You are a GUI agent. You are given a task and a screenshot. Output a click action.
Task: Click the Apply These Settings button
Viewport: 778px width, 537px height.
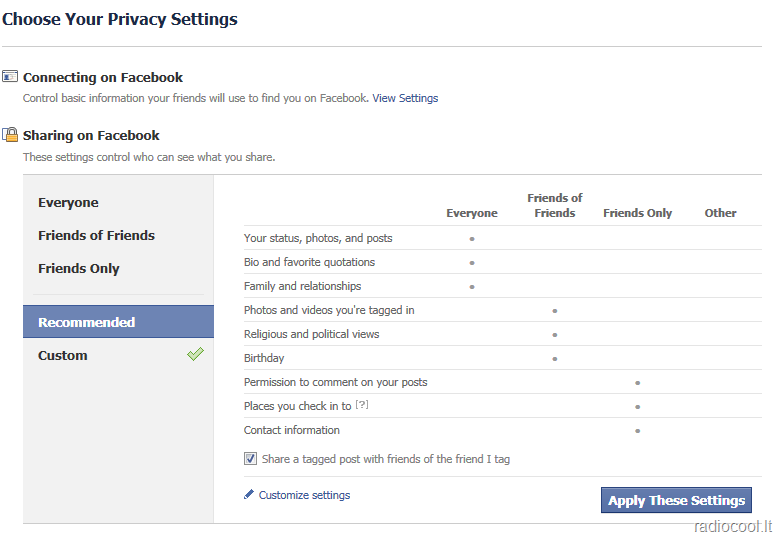[x=676, y=500]
